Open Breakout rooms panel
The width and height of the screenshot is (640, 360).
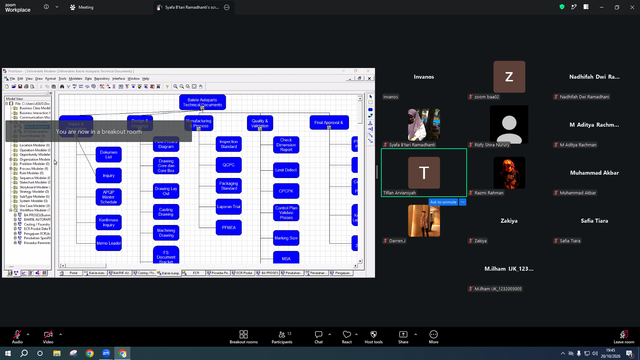click(244, 337)
